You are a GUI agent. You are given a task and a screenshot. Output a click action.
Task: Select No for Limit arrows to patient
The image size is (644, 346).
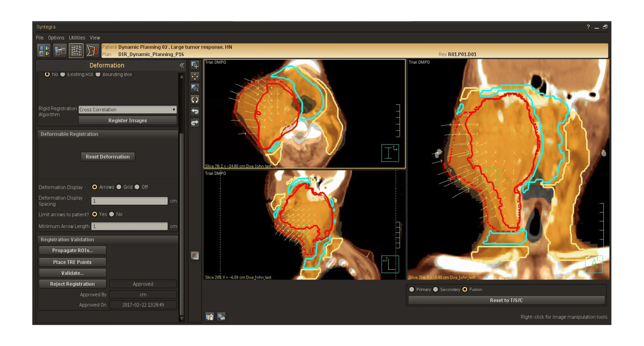(x=112, y=214)
